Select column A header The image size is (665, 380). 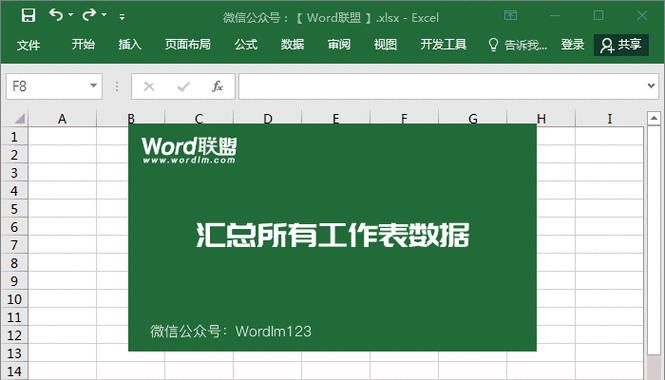click(x=62, y=119)
